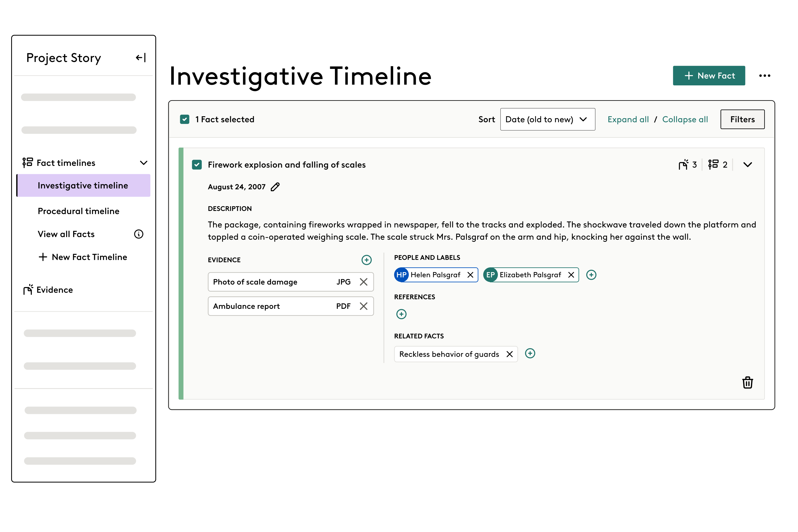Create a New Fact Timeline
This screenshot has width=798, height=532.
click(x=83, y=257)
